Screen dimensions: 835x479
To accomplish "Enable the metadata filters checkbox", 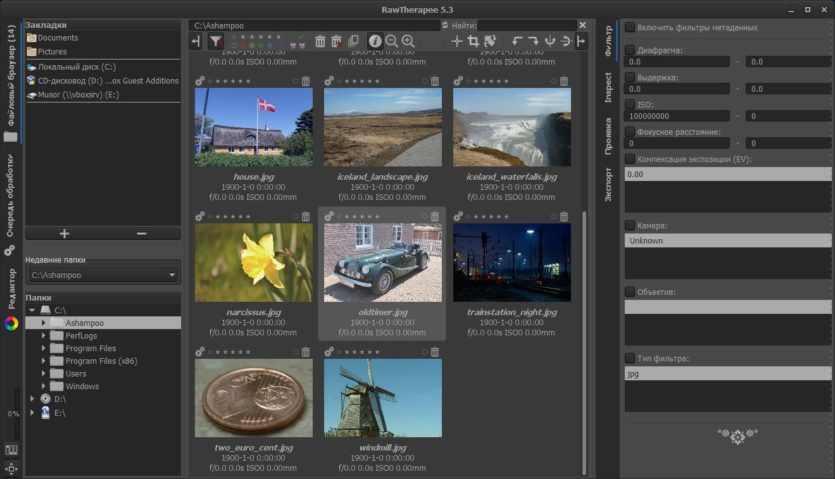I will tap(630, 27).
